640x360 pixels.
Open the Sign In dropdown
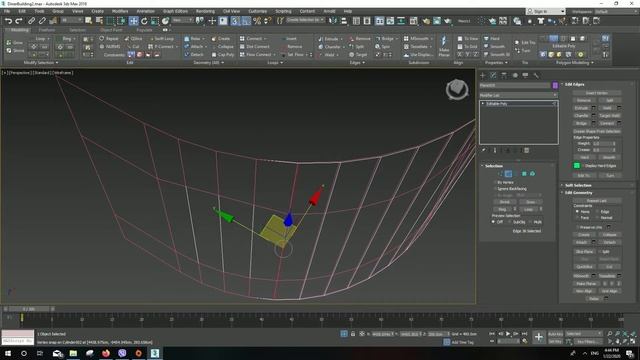(545, 11)
